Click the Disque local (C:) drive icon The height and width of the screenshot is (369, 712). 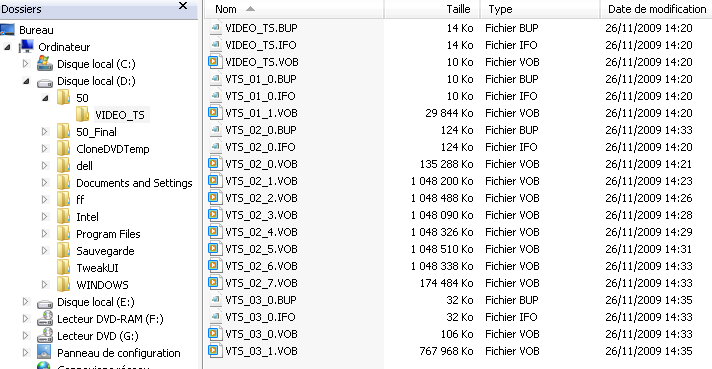pyautogui.click(x=44, y=64)
